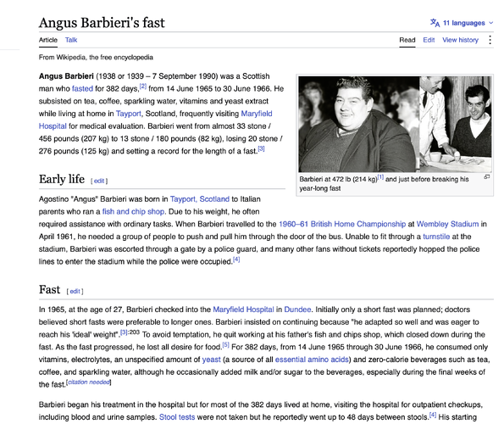
Task: Open the essential amino acids link
Action: [x=312, y=360]
